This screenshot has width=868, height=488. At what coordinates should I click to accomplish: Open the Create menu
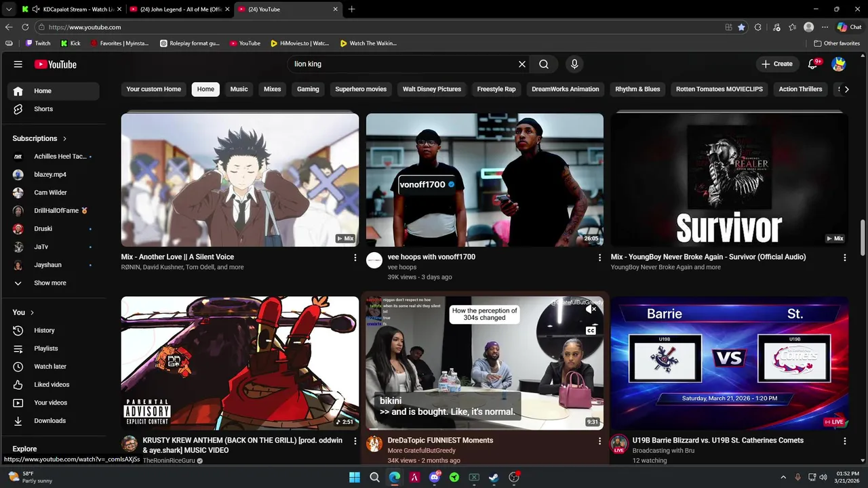point(776,64)
